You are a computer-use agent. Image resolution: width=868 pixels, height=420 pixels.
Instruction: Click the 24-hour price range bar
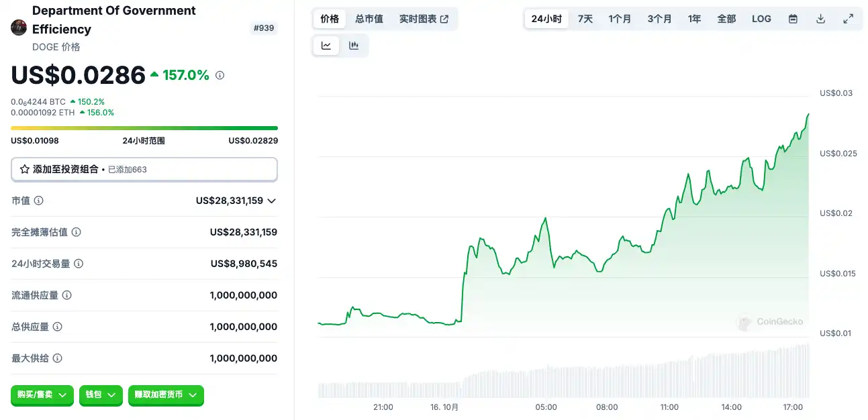144,127
